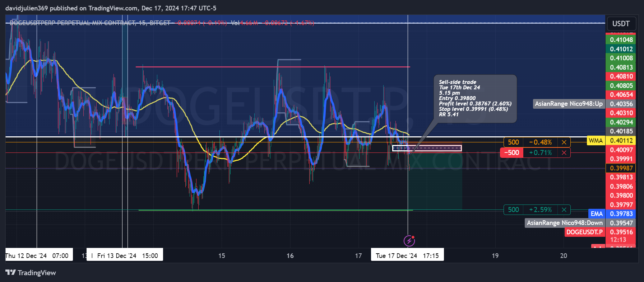This screenshot has width=644, height=282.
Task: Click the 0.40185 price tag
Action: point(621,131)
